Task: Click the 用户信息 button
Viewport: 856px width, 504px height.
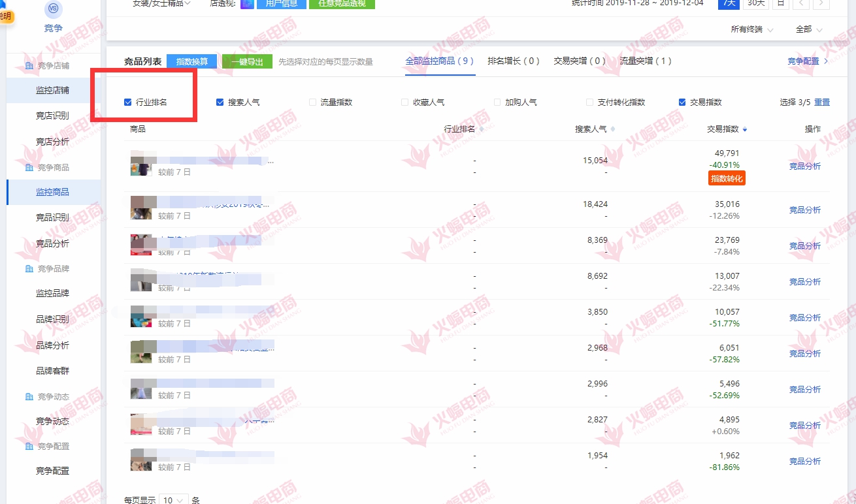Action: coord(282,3)
